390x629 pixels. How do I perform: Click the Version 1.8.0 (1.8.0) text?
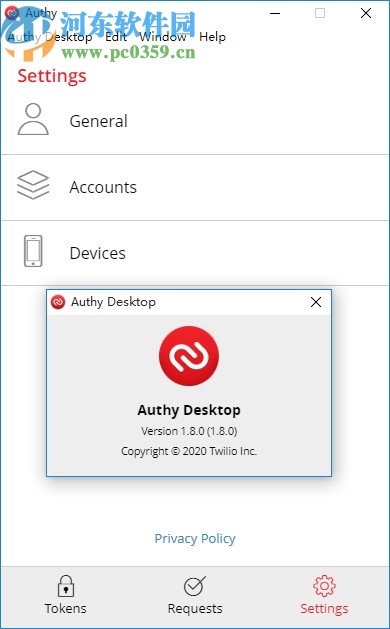pyautogui.click(x=189, y=431)
